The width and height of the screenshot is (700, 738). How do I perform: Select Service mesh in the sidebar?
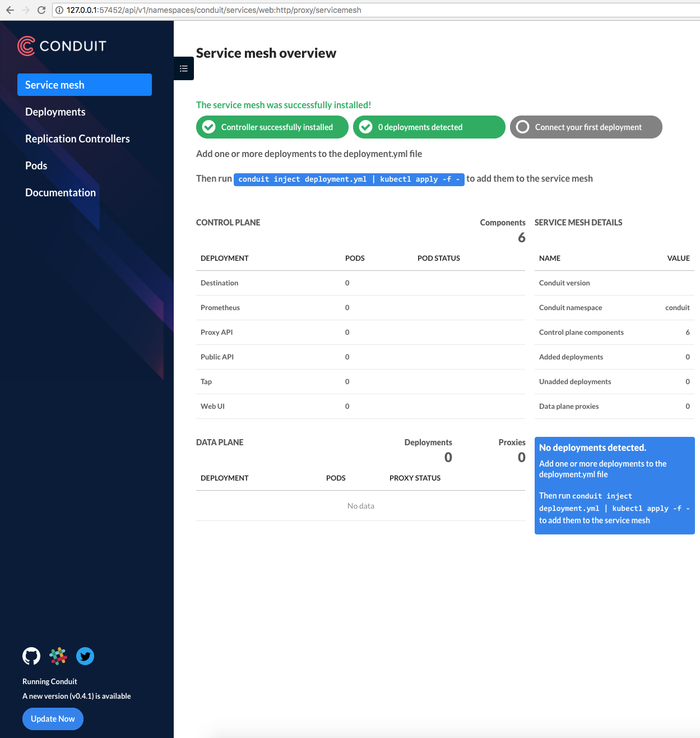tap(85, 85)
